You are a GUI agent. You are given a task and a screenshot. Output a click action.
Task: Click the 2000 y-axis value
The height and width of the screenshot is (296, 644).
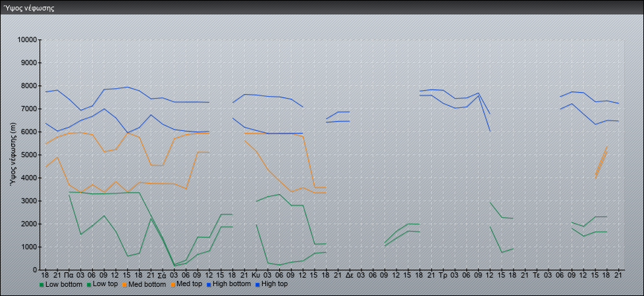30,224
